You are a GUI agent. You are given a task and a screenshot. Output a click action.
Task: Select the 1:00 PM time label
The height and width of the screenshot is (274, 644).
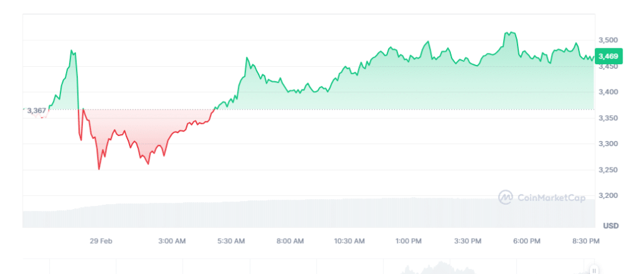(x=408, y=241)
